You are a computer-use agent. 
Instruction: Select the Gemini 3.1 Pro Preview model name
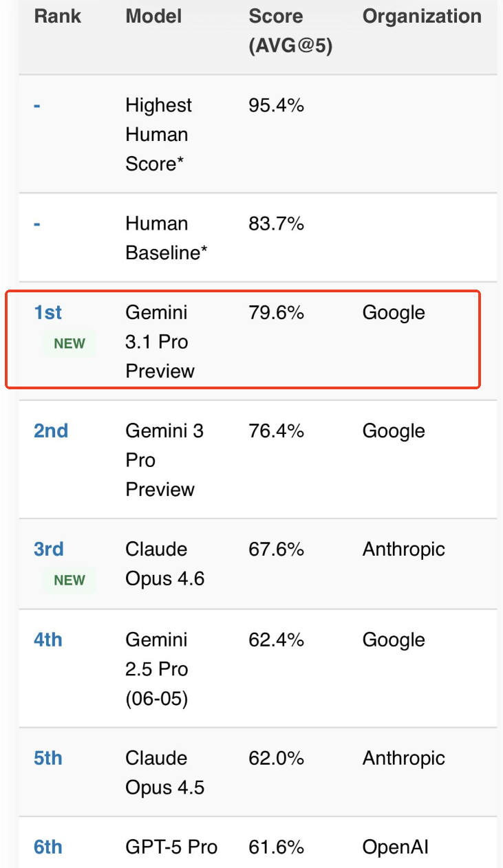[x=160, y=342]
